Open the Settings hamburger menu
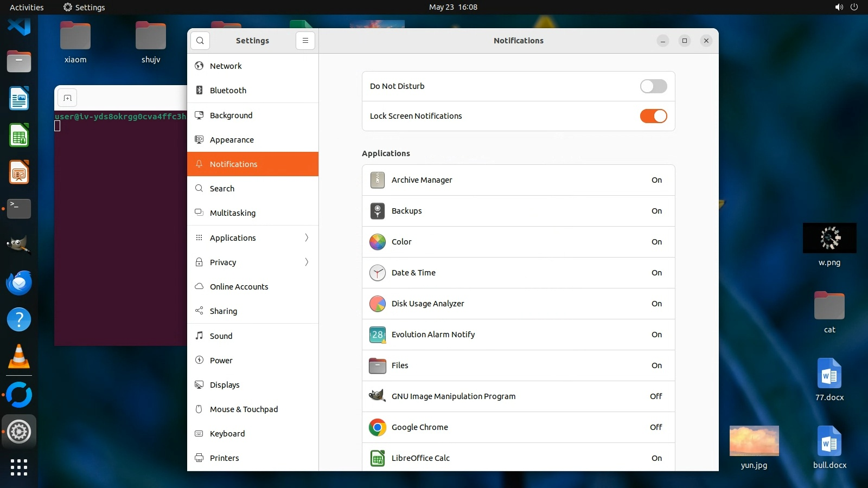Image resolution: width=868 pixels, height=488 pixels. (x=305, y=41)
